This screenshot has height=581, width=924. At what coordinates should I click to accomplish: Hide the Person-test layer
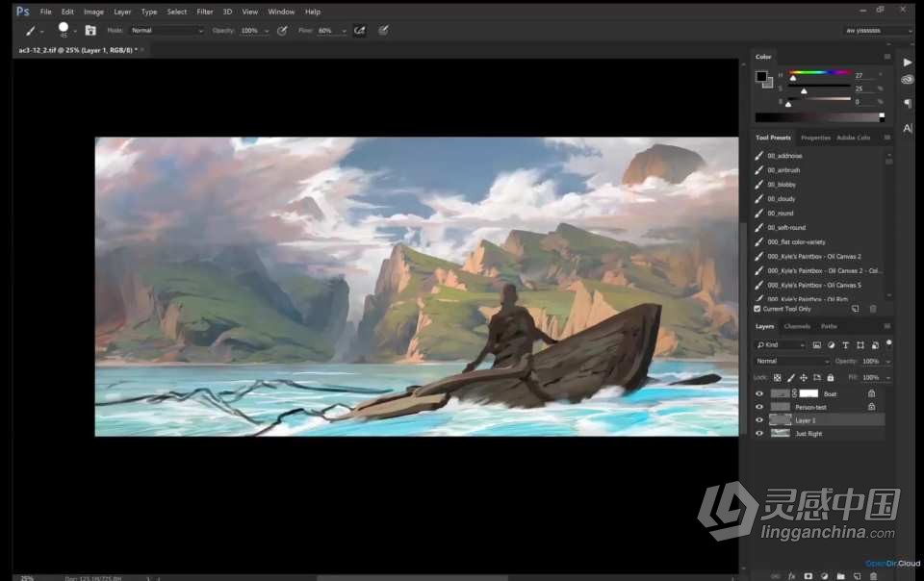[759, 407]
